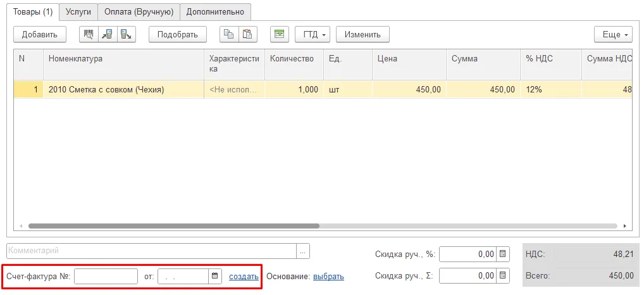
Task: Click the copy rows icon
Action: tap(229, 35)
